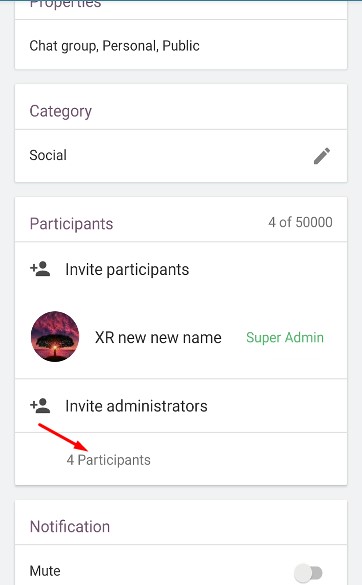Click the add-person icon beside Invite administrators

click(x=40, y=406)
